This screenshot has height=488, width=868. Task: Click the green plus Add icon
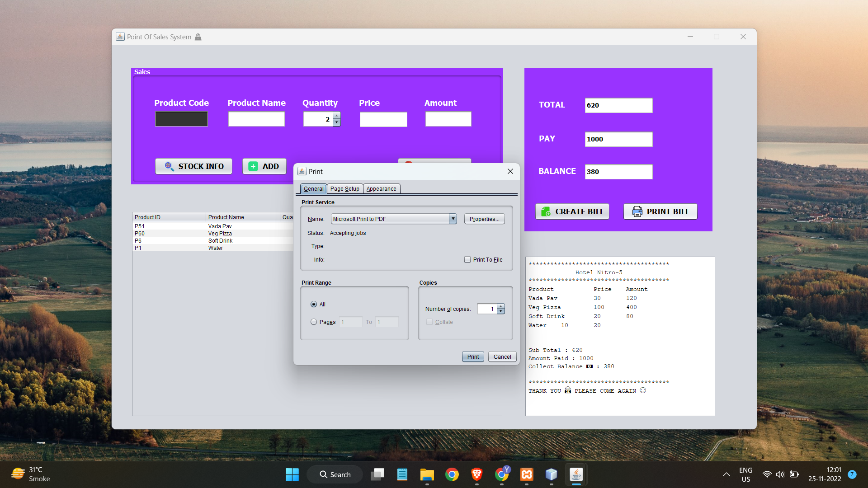254,166
